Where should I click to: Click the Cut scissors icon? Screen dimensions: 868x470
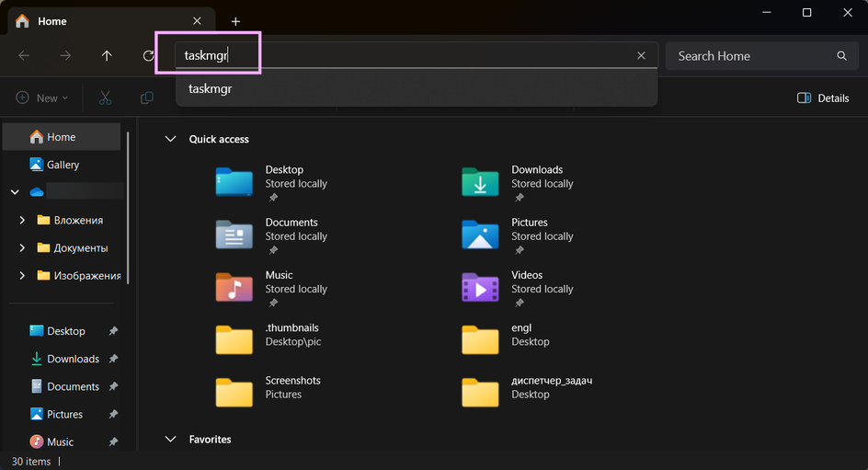coord(105,98)
